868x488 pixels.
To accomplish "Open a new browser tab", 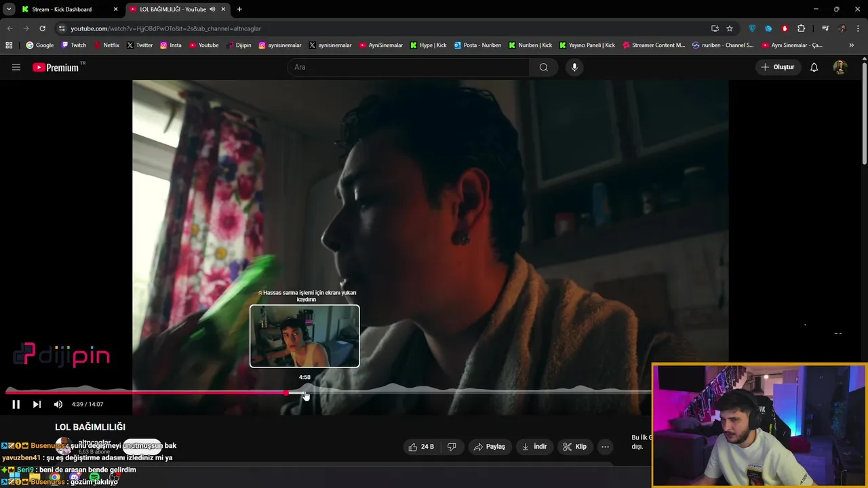I will point(239,9).
